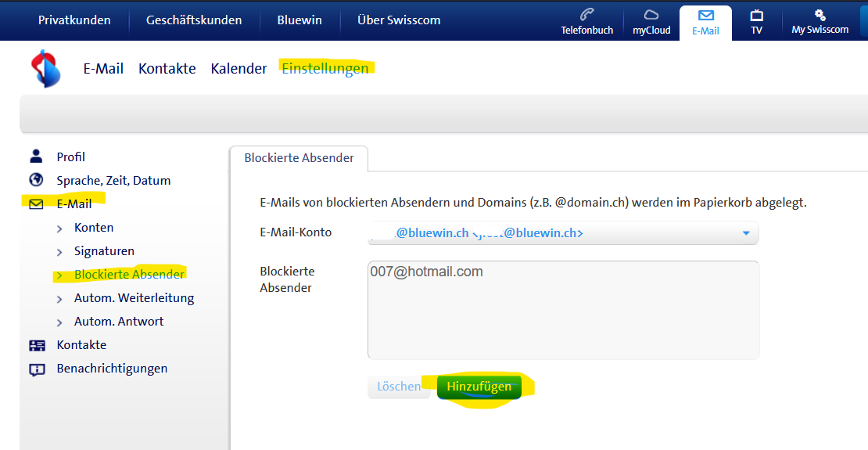Go to Kalender in main navigation
Image resolution: width=868 pixels, height=450 pixels.
click(239, 69)
